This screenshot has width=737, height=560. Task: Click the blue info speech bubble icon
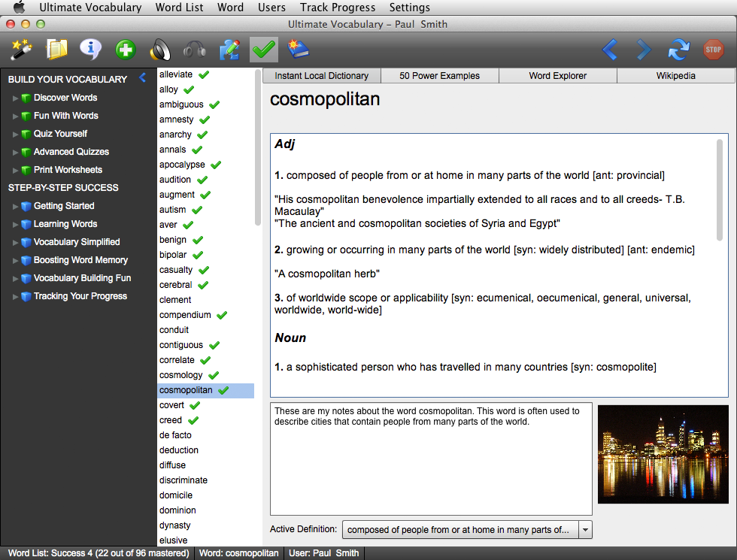click(91, 50)
